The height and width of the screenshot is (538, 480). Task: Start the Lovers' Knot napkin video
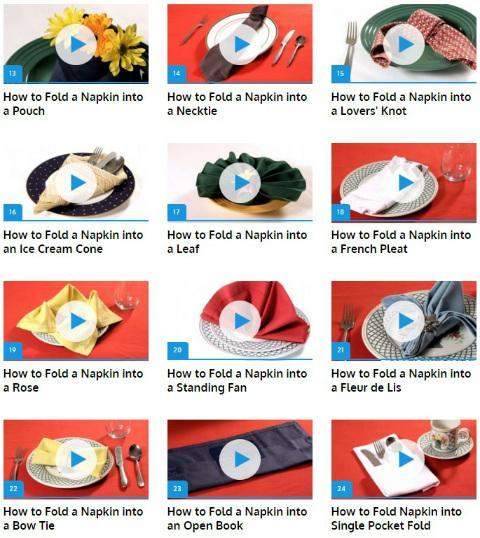click(x=404, y=44)
